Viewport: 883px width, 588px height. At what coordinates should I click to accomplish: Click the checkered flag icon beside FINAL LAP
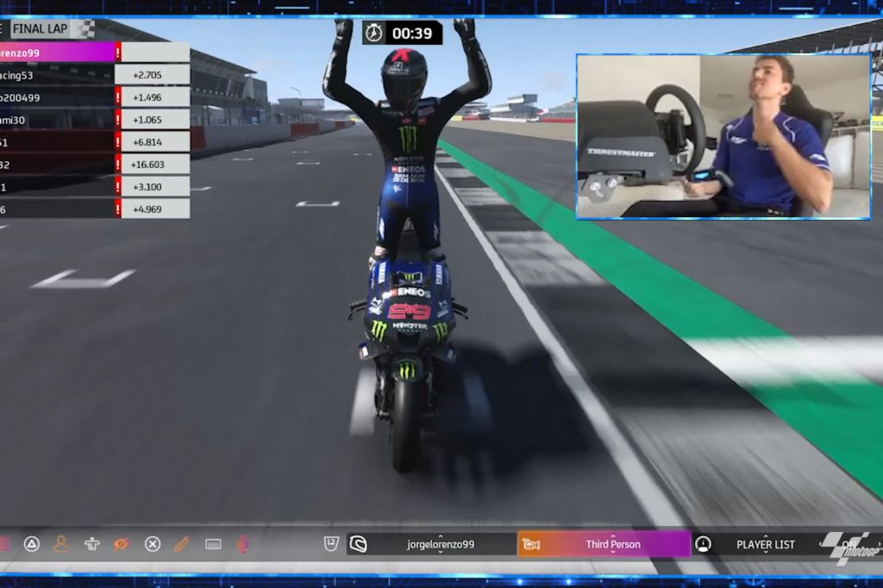(85, 28)
